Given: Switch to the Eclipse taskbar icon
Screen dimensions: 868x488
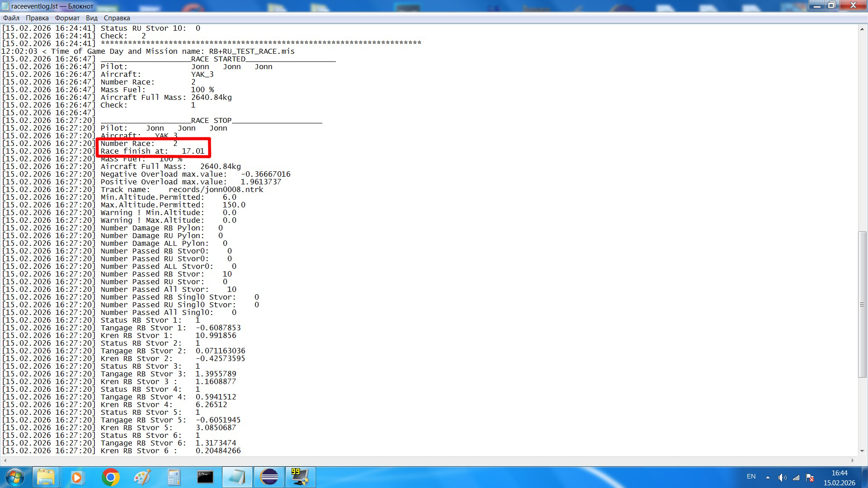Looking at the screenshot, I should pyautogui.click(x=269, y=477).
